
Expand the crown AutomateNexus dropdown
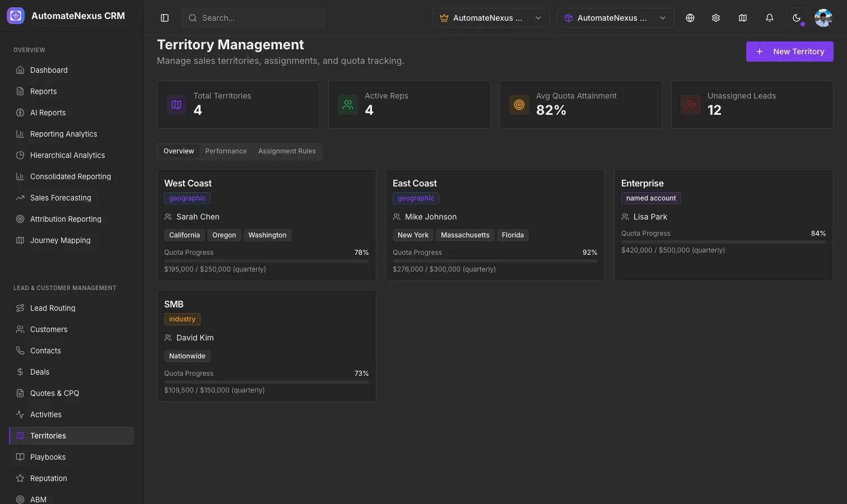[x=491, y=18]
